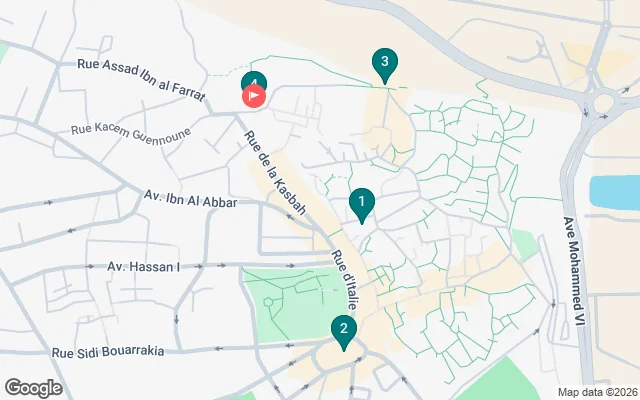Click the Rue d'Italie street label
640x400 pixels.
(345, 280)
